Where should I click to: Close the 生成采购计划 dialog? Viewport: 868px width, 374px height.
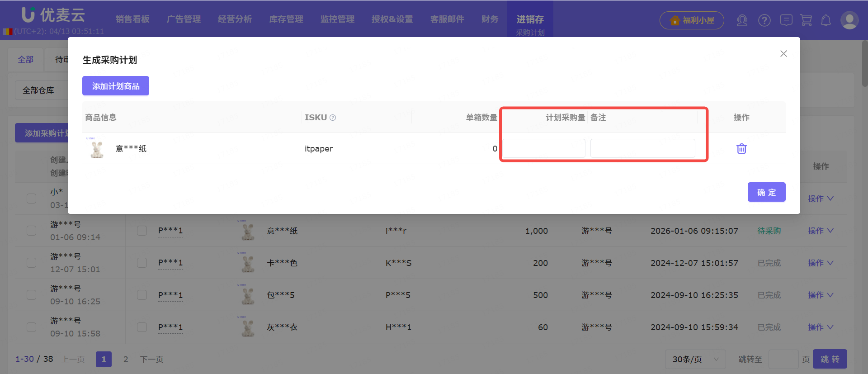point(783,54)
